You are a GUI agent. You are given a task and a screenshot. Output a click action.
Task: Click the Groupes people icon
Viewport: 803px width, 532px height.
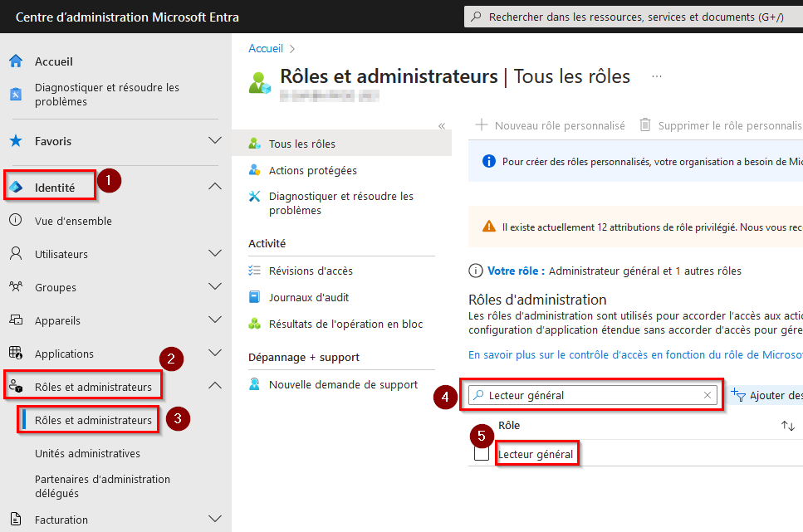pyautogui.click(x=16, y=286)
